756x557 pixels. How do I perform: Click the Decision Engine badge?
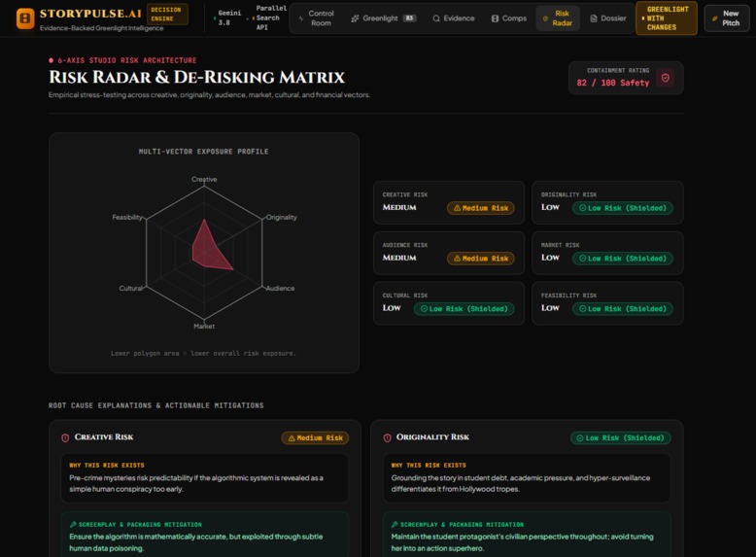click(166, 14)
